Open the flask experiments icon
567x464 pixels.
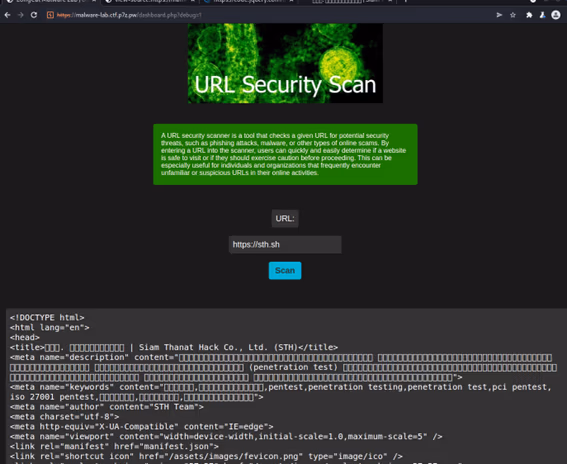tap(542, 15)
